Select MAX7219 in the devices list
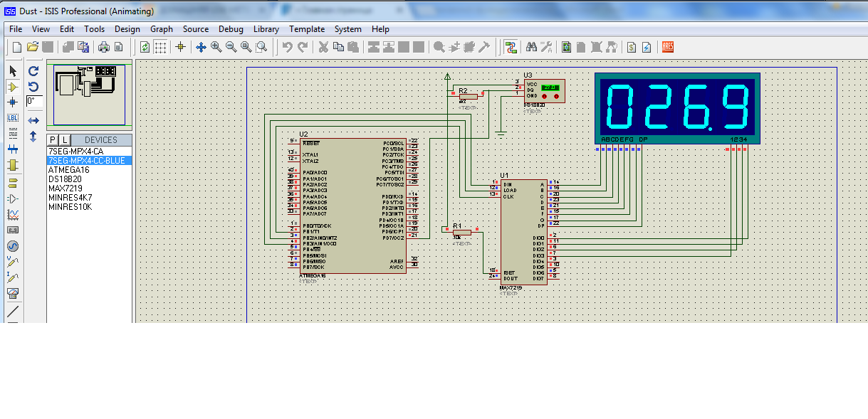The image size is (868, 419). tap(65, 189)
